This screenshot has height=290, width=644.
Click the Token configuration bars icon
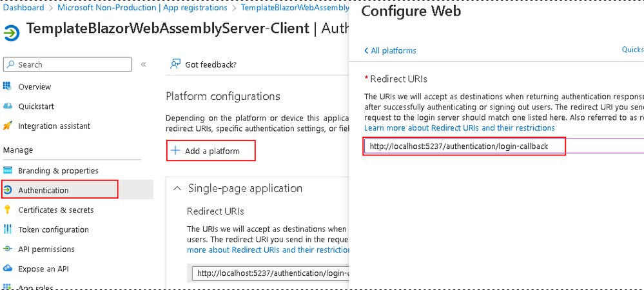[7, 229]
